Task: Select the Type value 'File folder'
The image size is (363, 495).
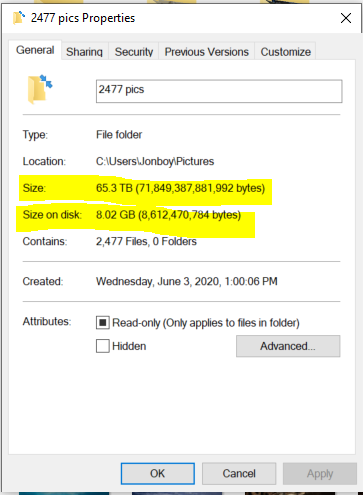Action: pyautogui.click(x=119, y=135)
